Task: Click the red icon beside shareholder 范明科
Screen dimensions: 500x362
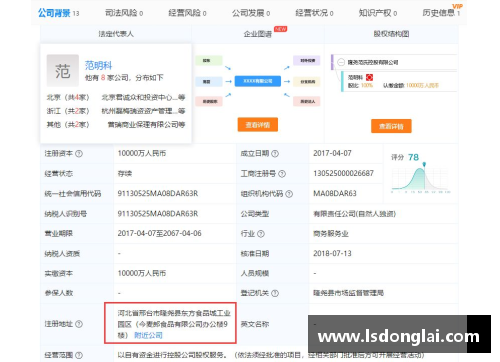Action: point(369,77)
